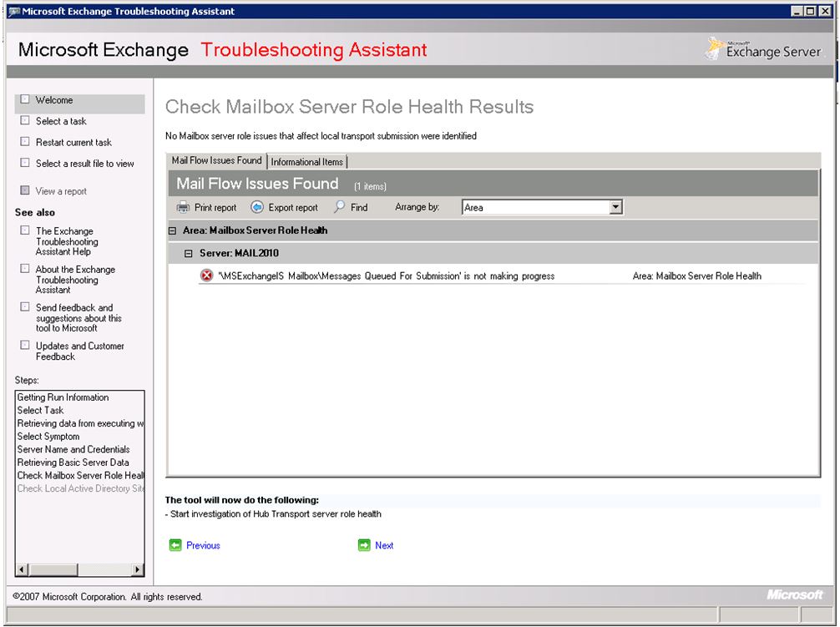This screenshot has height=627, width=840.
Task: Open Updates and Customer Feedback link
Action: point(80,351)
